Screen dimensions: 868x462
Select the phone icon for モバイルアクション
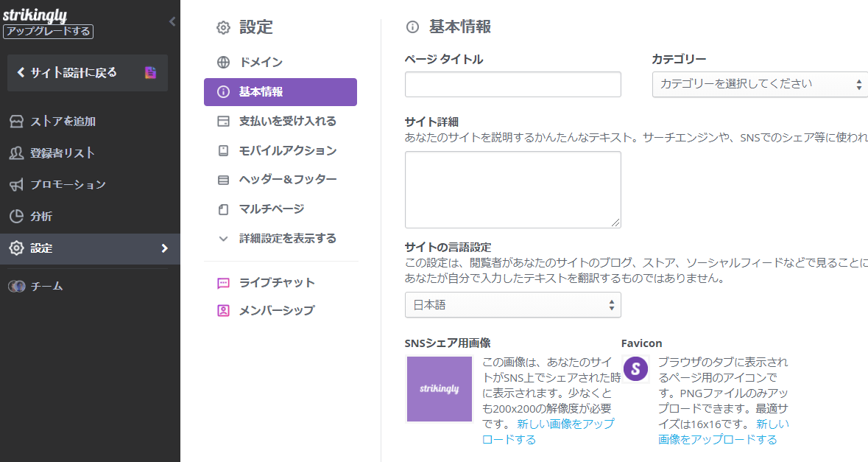coord(224,150)
